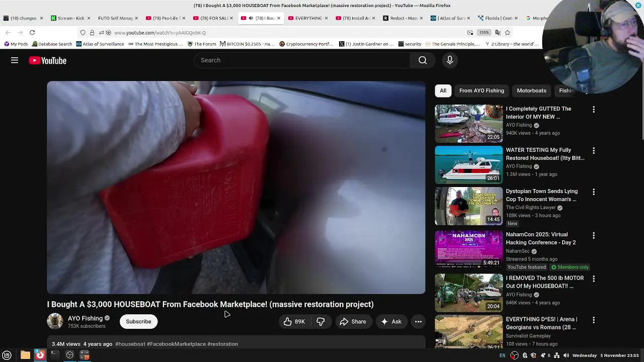Open the REMOVED 500 lb MOTOR thumbnail
Viewport: 644px width, 362px height.
coord(469,293)
